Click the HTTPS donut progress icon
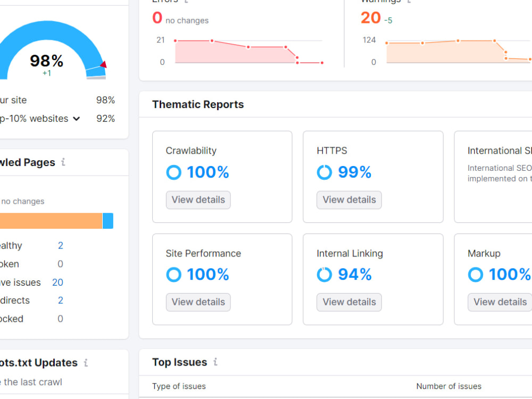Image resolution: width=532 pixels, height=399 pixels. tap(325, 172)
